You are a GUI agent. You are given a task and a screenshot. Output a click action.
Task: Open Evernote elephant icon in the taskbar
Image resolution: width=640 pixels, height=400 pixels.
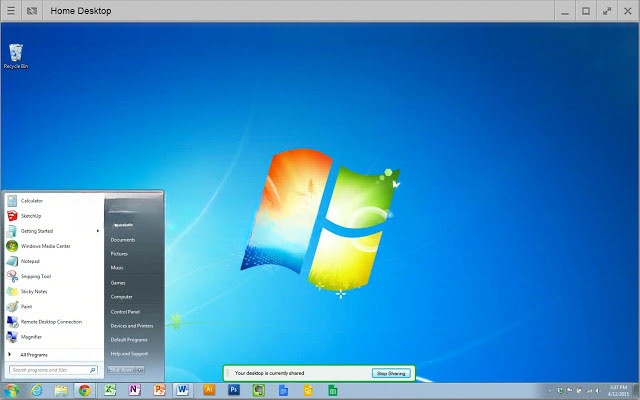[x=258, y=390]
